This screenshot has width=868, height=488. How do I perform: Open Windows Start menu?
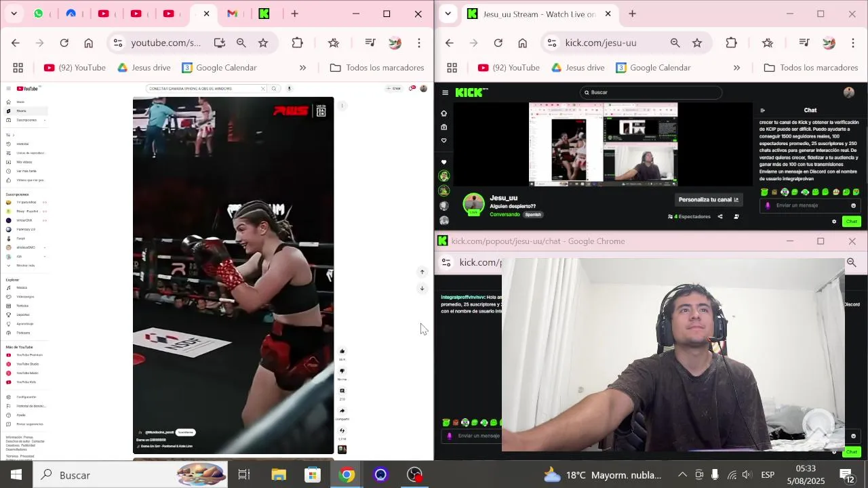(x=16, y=475)
